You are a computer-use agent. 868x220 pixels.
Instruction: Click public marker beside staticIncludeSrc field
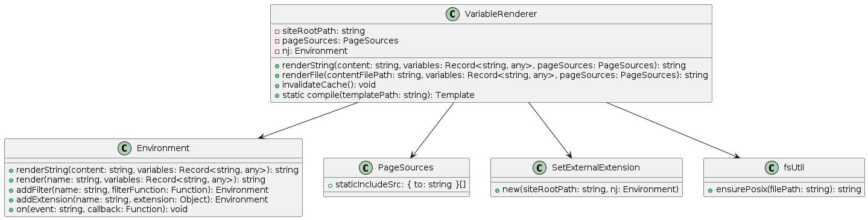tap(330, 184)
